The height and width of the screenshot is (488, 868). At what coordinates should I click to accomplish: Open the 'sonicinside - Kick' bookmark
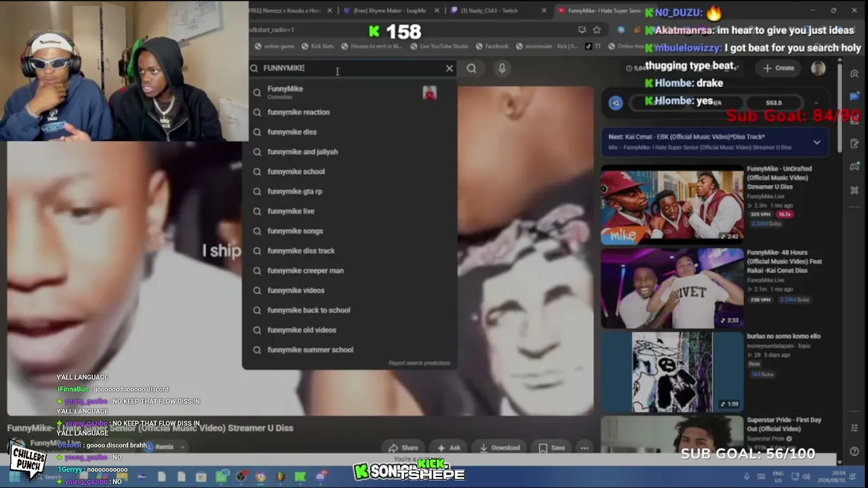point(547,46)
